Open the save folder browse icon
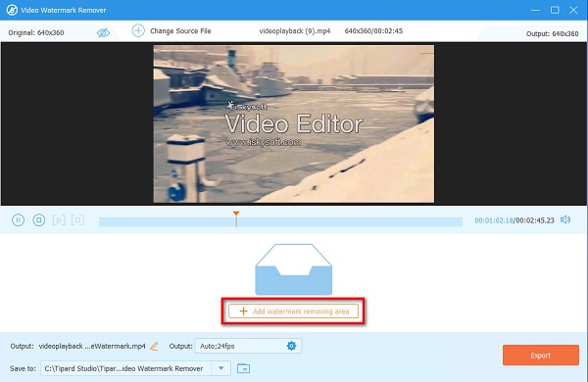588x382 pixels. [x=243, y=368]
